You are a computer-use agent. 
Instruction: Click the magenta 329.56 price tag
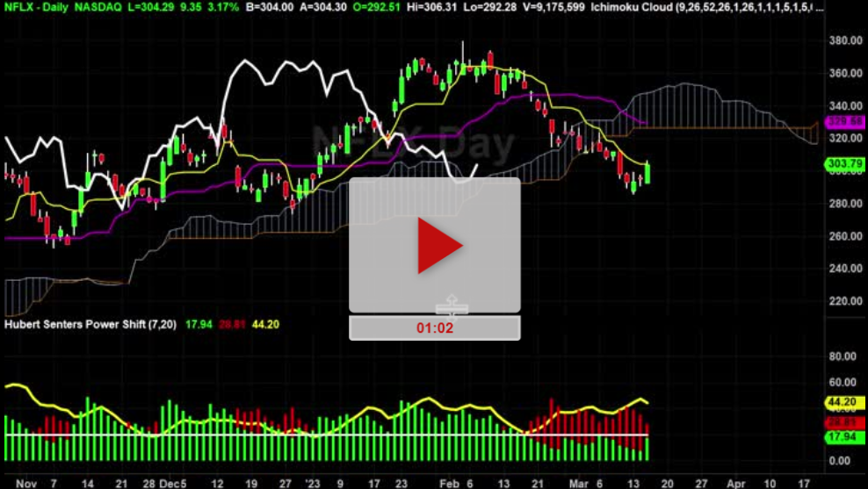pyautogui.click(x=845, y=122)
